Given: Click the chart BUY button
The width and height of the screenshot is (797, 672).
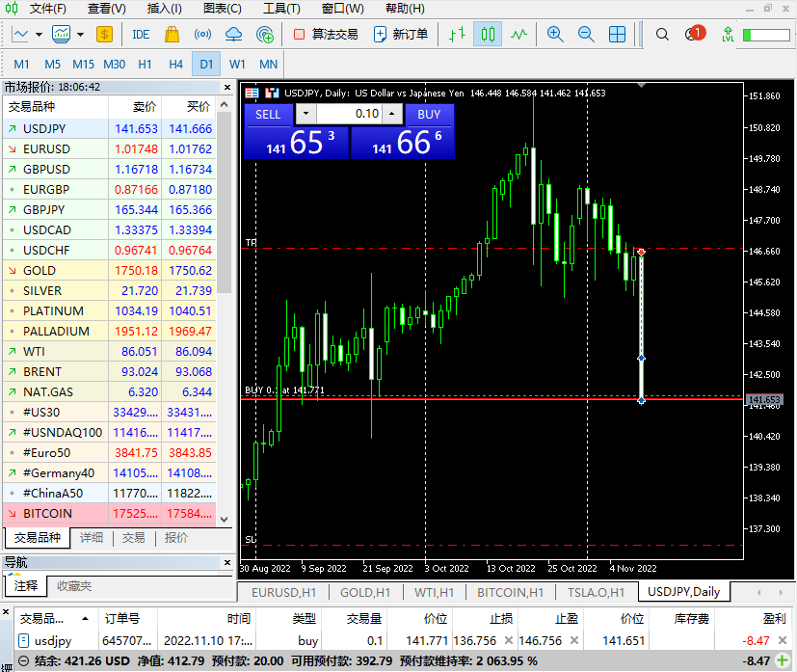Looking at the screenshot, I should click(429, 115).
